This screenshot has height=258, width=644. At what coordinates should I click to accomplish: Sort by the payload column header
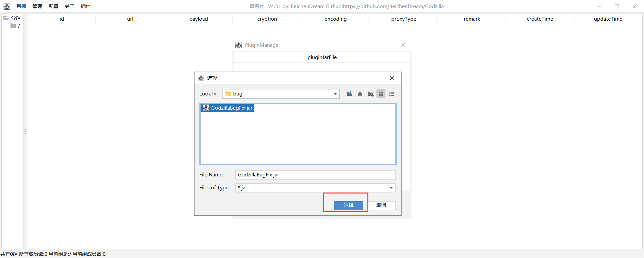[198, 19]
